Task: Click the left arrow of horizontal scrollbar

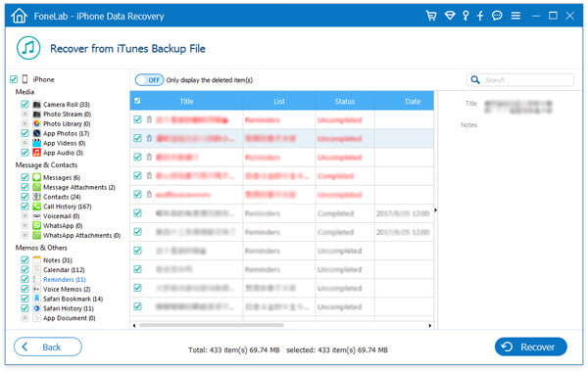Action: (x=134, y=326)
